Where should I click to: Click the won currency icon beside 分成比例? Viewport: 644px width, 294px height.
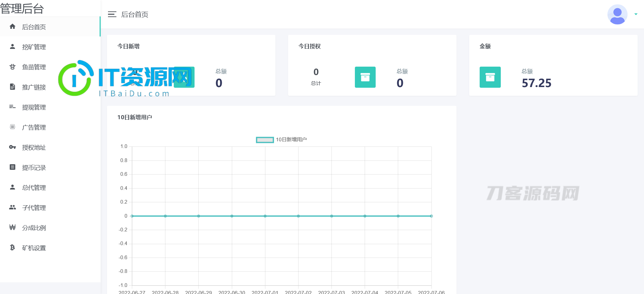click(x=12, y=227)
